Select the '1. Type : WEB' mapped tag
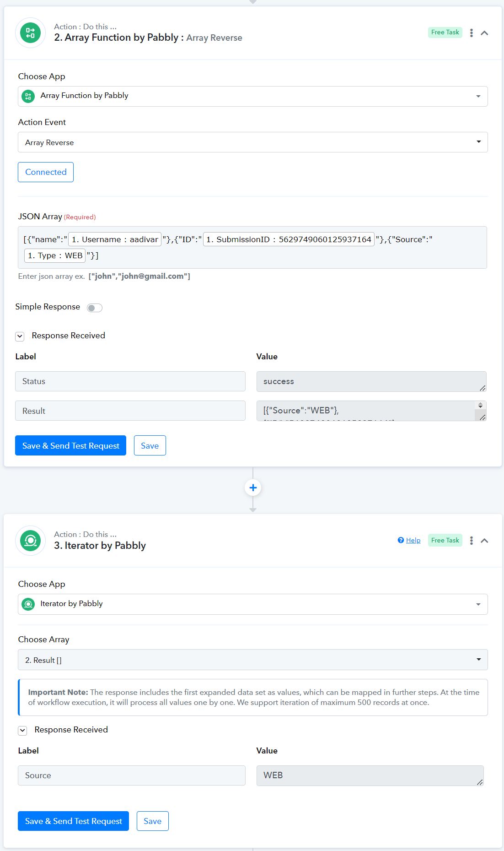 (x=55, y=255)
